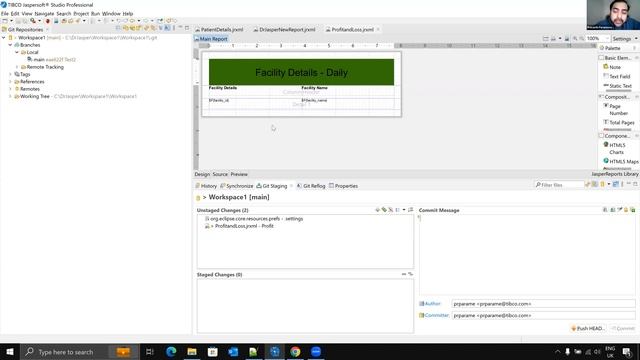Open Google Chrome from the taskbar
640x360 pixels.
click(x=295, y=351)
